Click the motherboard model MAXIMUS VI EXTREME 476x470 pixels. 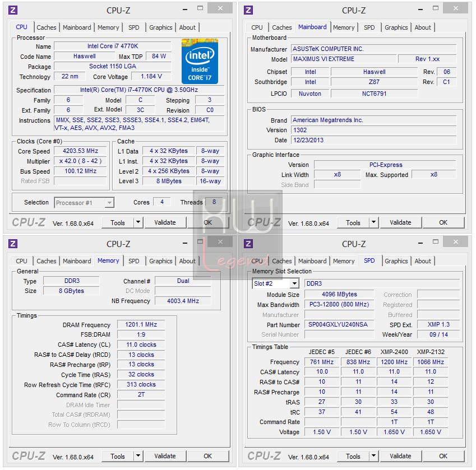click(344, 59)
